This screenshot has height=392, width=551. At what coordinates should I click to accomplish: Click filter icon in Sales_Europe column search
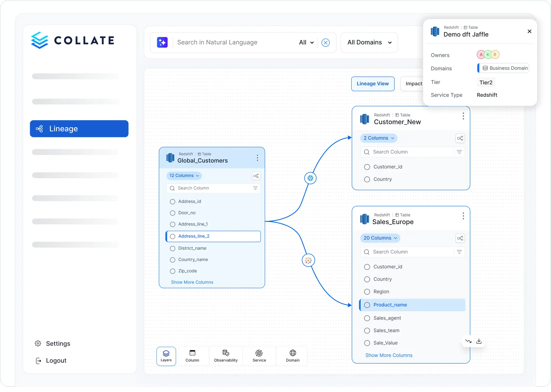459,252
